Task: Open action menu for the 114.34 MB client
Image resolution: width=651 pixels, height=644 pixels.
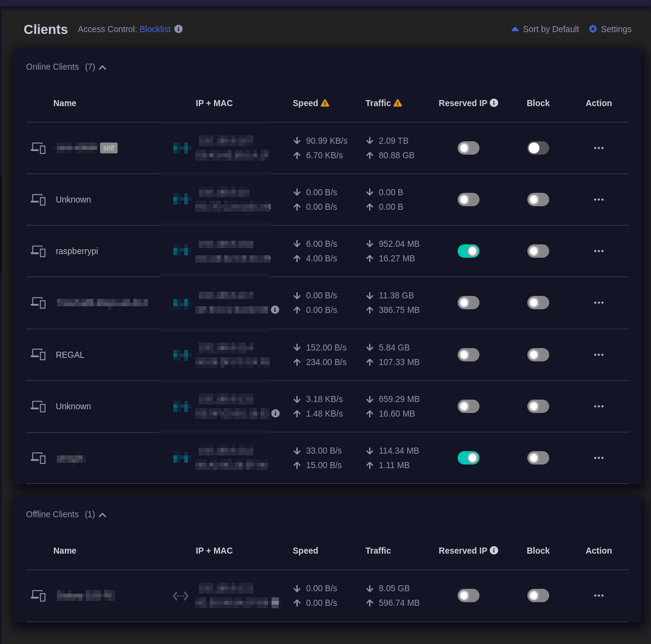Action: [x=599, y=458]
